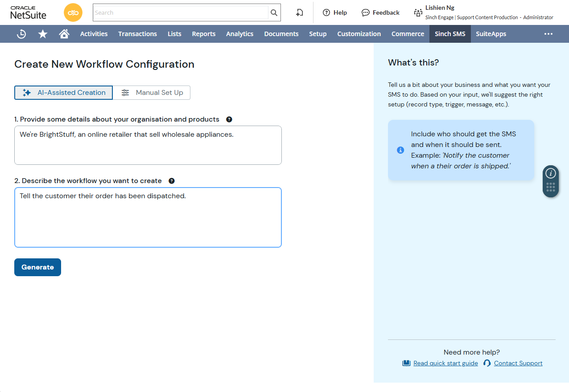Open the Setup navigation dropdown
The height and width of the screenshot is (392, 569).
click(x=317, y=34)
